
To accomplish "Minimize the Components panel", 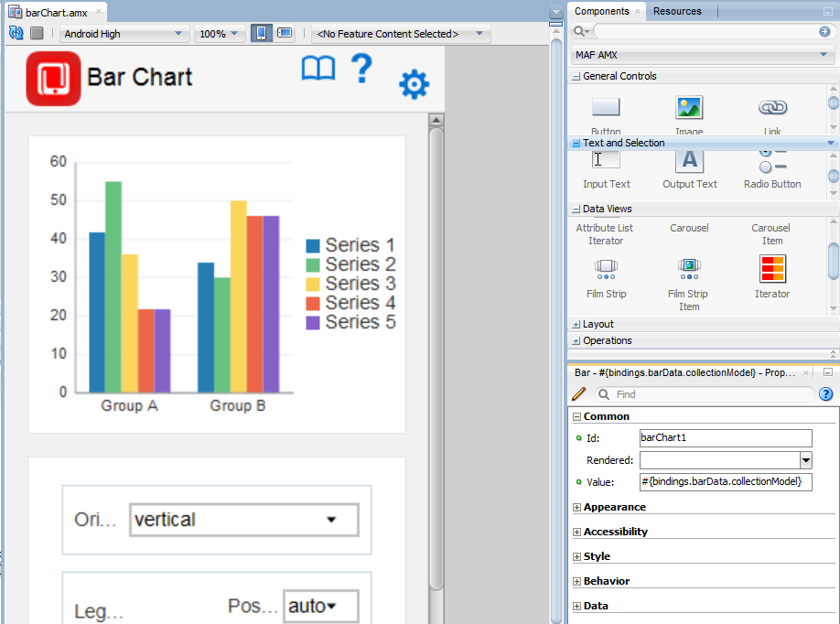I will pos(828,11).
